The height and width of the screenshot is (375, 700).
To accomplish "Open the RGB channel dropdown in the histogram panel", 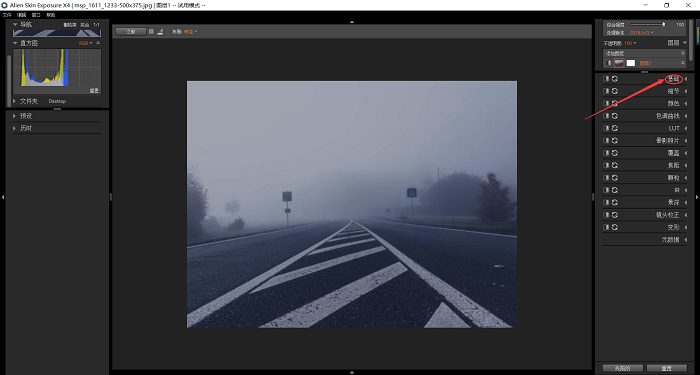I will click(86, 43).
